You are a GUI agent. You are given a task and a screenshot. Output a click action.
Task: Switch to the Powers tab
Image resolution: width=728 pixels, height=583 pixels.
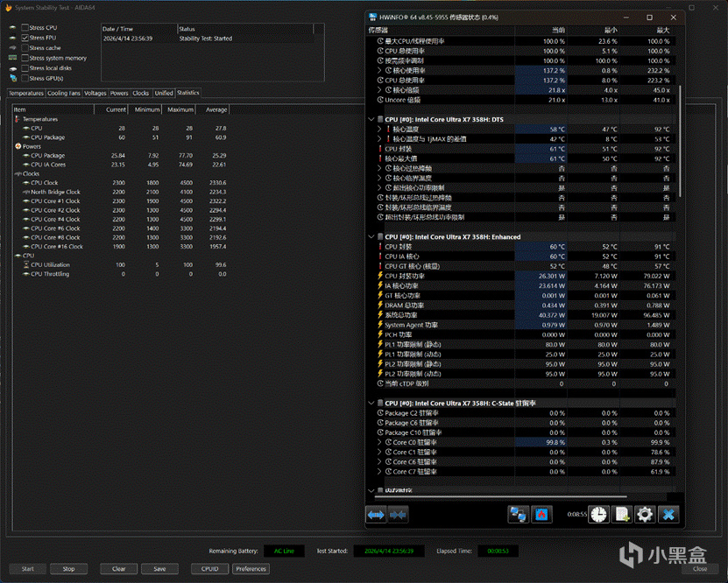coord(119,93)
